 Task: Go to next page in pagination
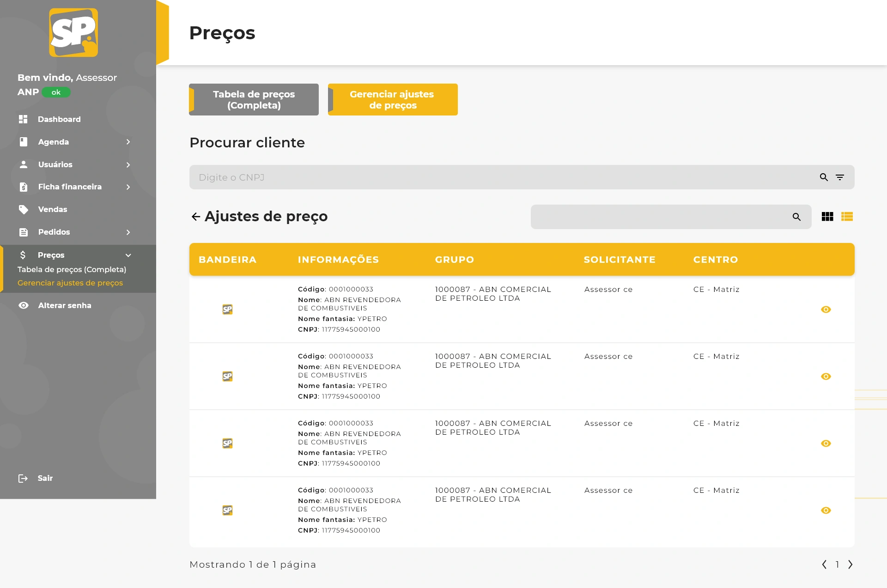850,564
